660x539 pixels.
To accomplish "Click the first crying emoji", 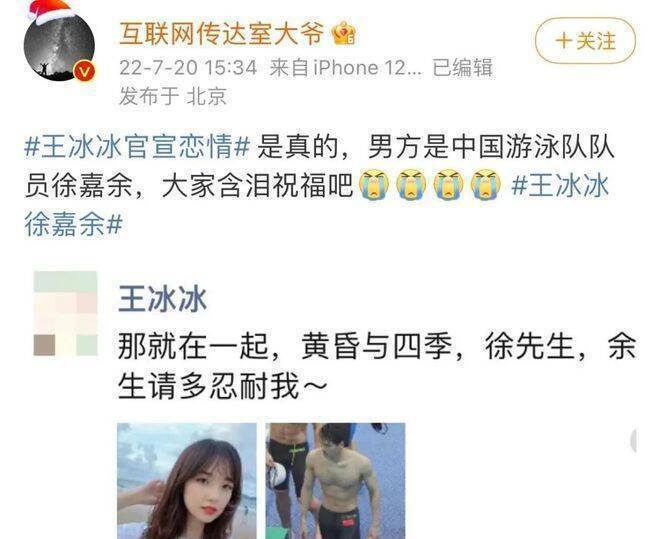I will pyautogui.click(x=374, y=185).
